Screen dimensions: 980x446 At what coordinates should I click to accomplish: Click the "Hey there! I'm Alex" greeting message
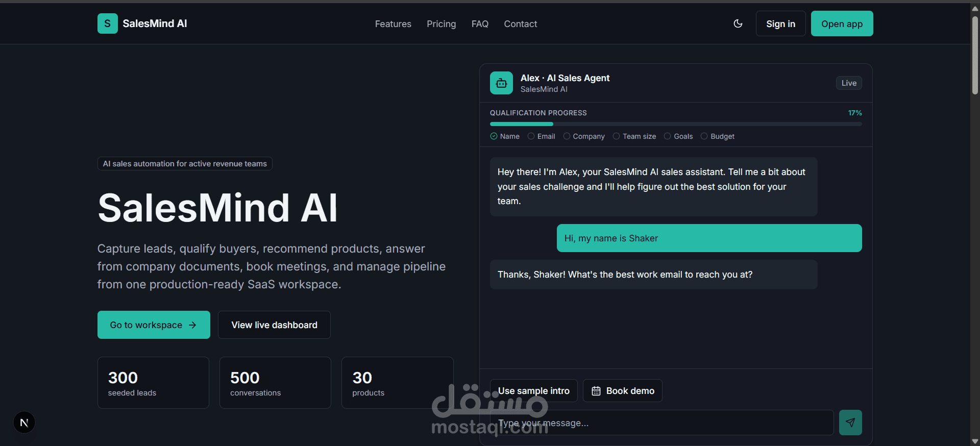[x=654, y=187]
